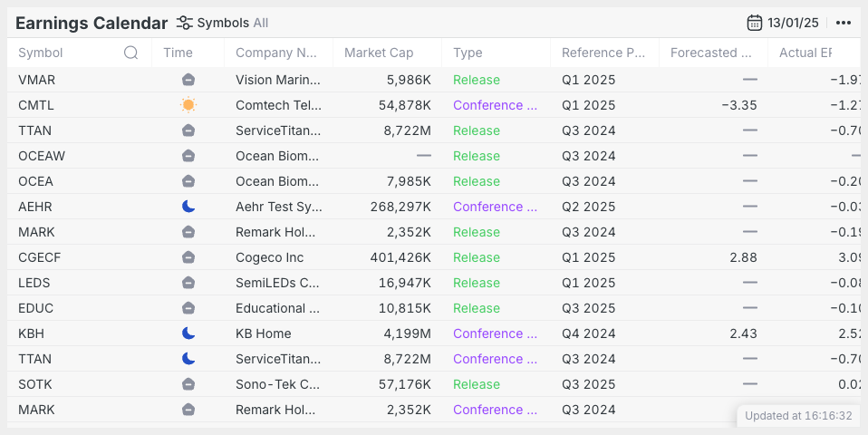
Task: Click company name Sono-Tek C...
Action: pyautogui.click(x=278, y=384)
